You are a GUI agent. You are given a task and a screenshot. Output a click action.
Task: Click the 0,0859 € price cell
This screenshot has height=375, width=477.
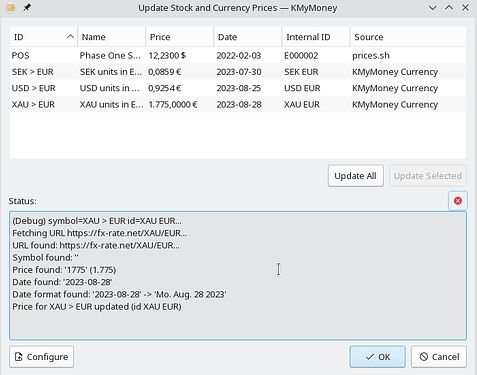(180, 72)
